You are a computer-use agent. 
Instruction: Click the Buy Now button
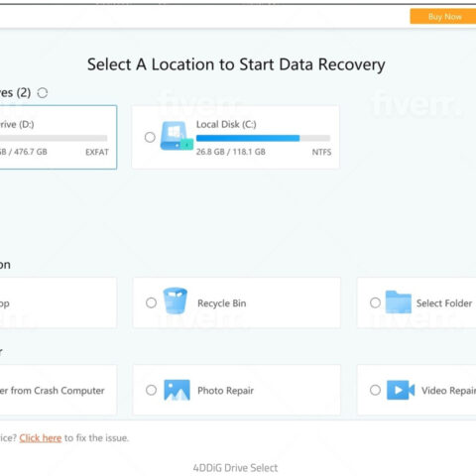(x=443, y=16)
